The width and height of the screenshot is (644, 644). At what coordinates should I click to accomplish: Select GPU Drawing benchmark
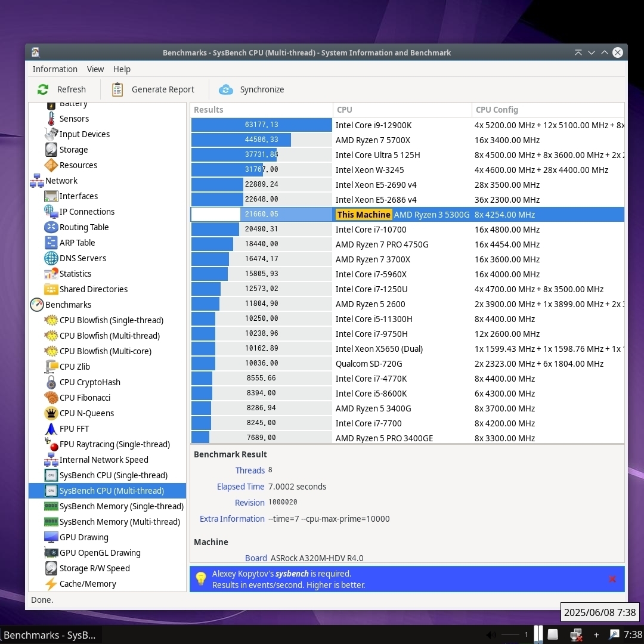click(x=84, y=537)
